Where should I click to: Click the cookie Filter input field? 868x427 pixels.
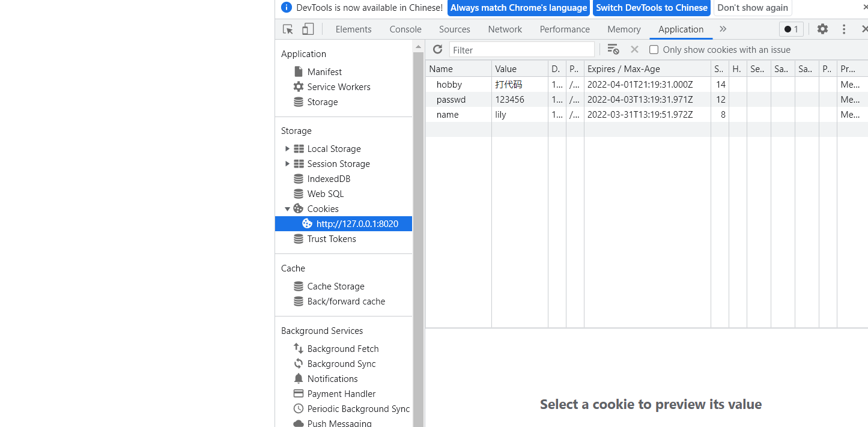click(x=521, y=50)
